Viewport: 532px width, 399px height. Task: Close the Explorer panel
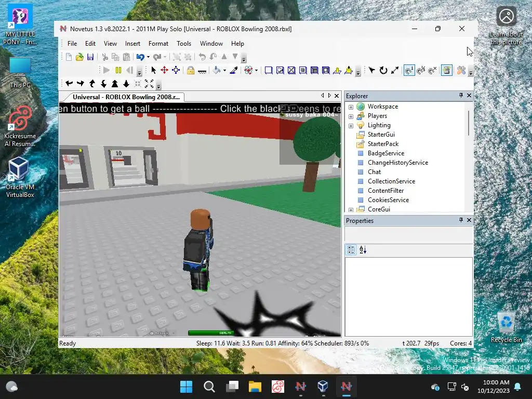(469, 96)
